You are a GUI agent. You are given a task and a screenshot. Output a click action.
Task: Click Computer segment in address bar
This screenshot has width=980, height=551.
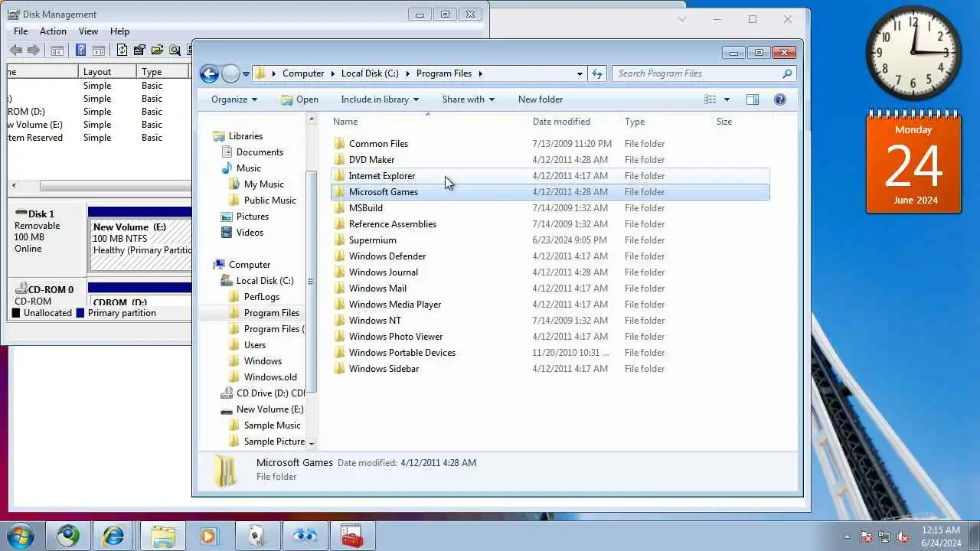(x=303, y=73)
